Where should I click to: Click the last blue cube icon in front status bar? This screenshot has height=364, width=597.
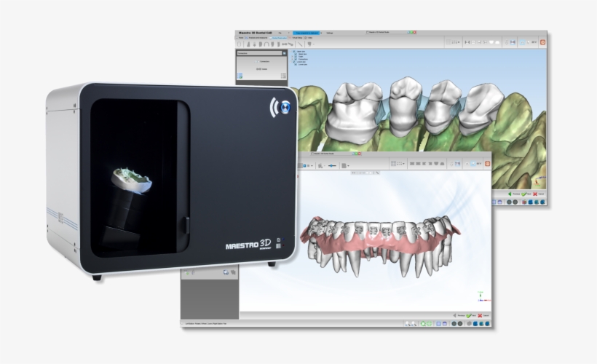click(487, 324)
